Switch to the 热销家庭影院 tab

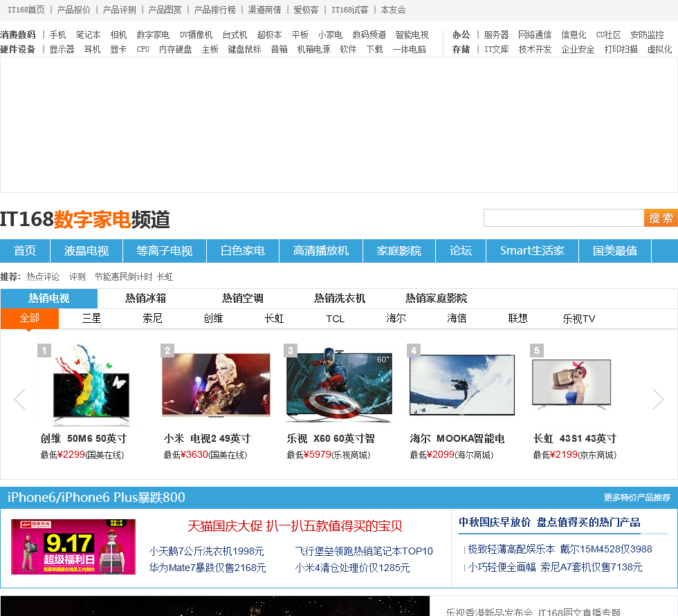(x=437, y=299)
